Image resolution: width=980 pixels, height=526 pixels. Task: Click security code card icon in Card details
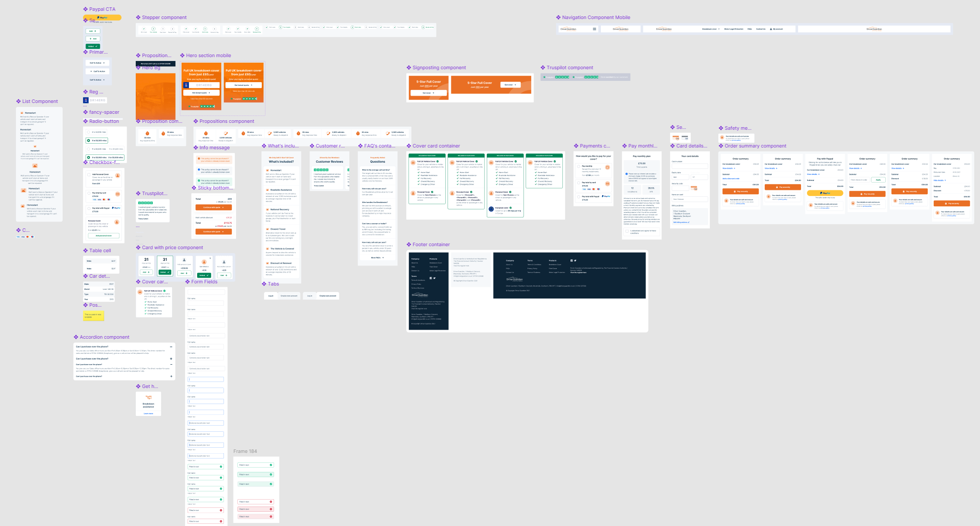point(694,188)
